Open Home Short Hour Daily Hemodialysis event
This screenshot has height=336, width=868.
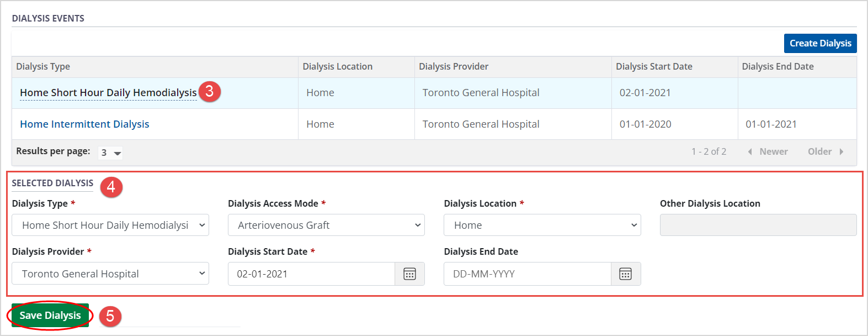pos(108,93)
